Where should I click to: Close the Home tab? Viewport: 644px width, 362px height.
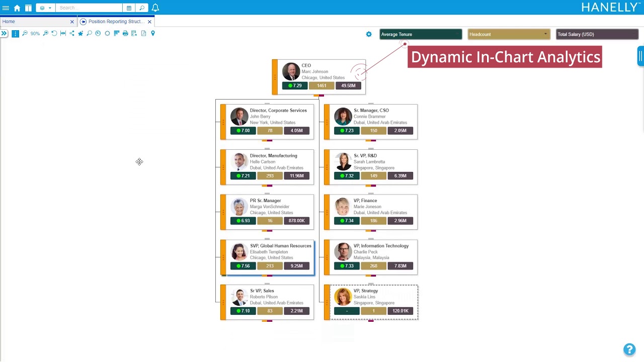(72, 22)
